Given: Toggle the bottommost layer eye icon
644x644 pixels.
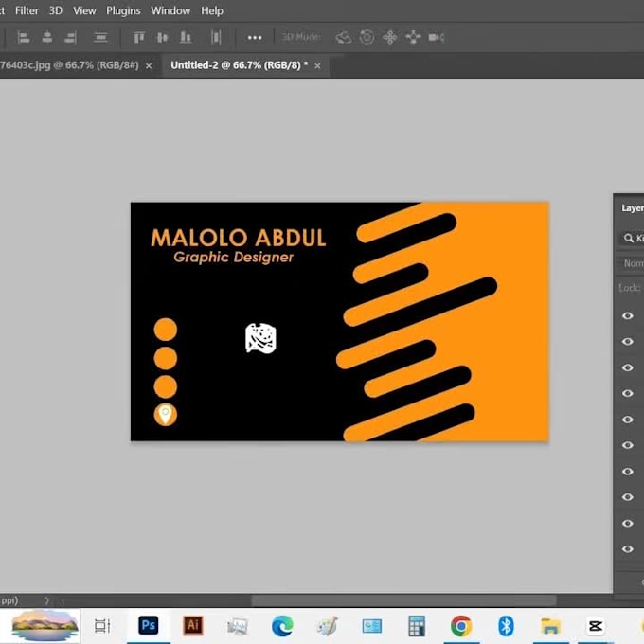Looking at the screenshot, I should pos(628,548).
